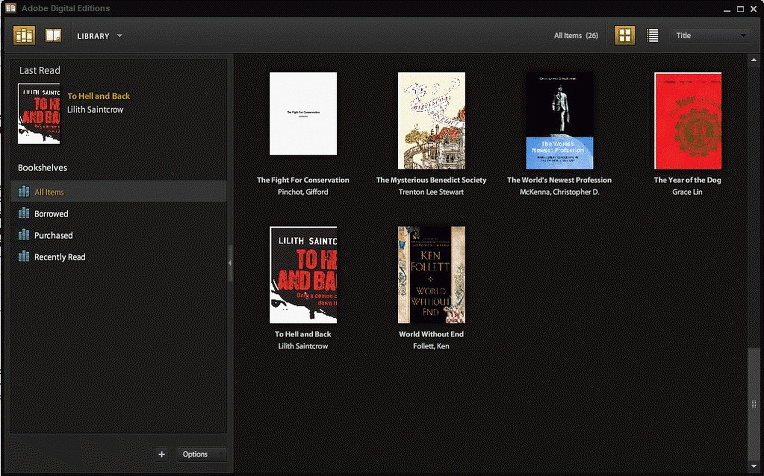Switch to Library view icon
This screenshot has height=476, width=764.
tap(24, 36)
